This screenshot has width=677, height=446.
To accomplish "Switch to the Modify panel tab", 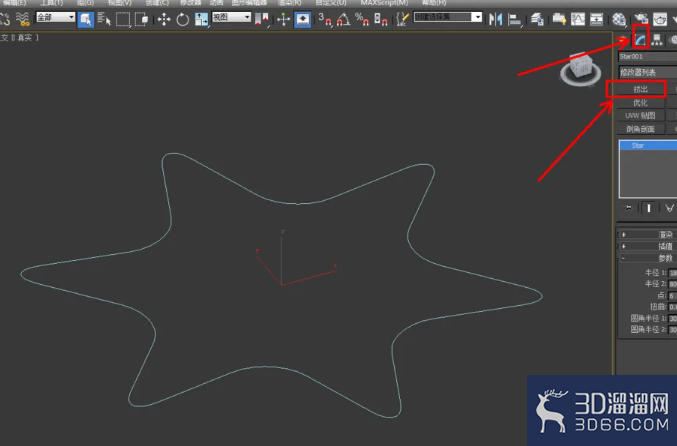I will click(640, 40).
